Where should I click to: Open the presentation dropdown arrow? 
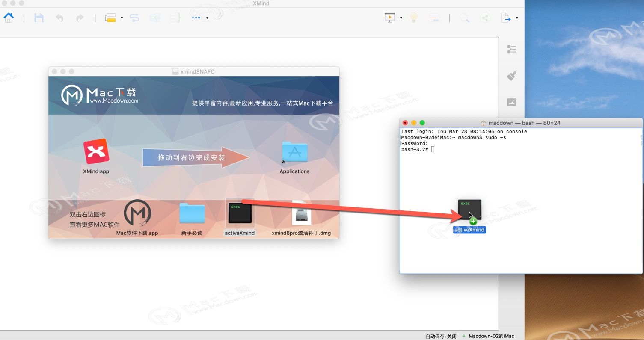[x=401, y=18]
